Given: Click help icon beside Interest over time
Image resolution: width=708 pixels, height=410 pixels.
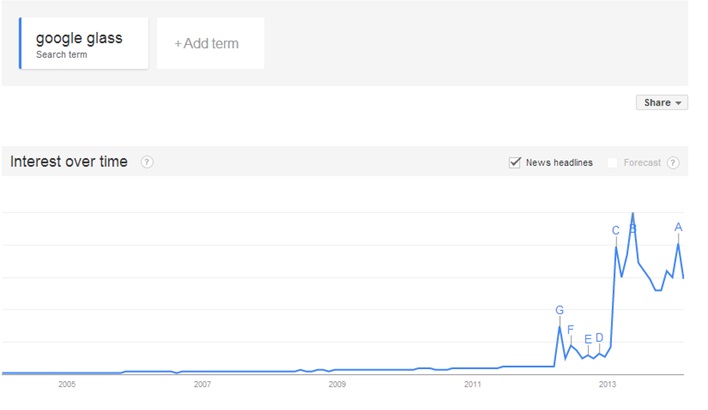Looking at the screenshot, I should (147, 162).
